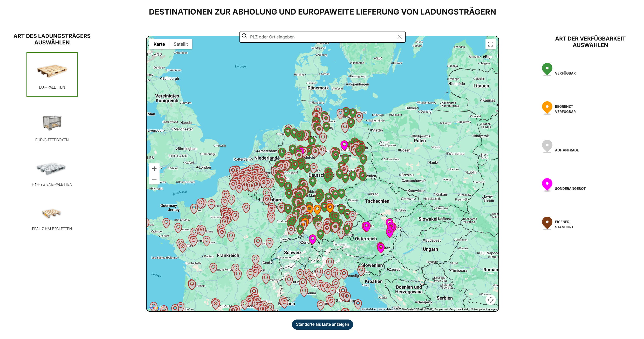Viewport: 644px width, 339px height.
Task: Focus the PLZ oder Ort input
Action: (322, 37)
